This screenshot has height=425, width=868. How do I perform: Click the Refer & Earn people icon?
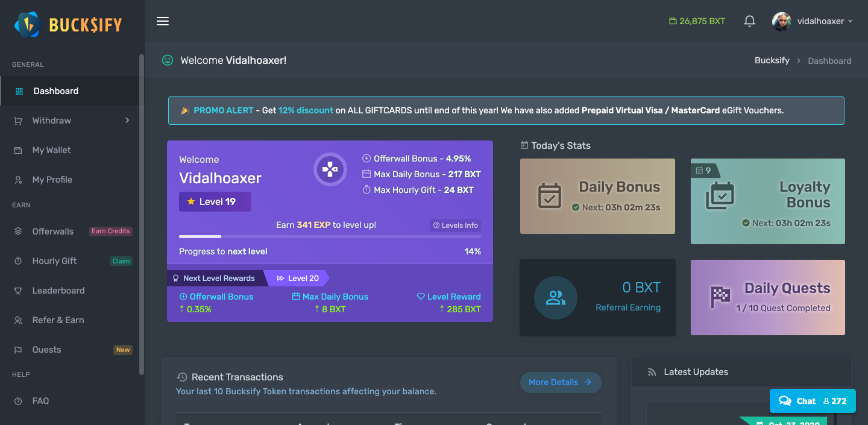18,320
